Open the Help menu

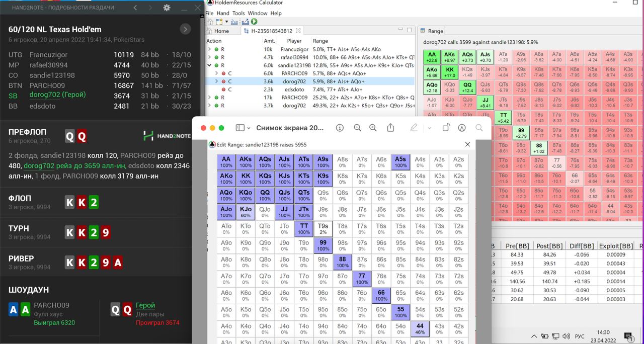pos(276,13)
